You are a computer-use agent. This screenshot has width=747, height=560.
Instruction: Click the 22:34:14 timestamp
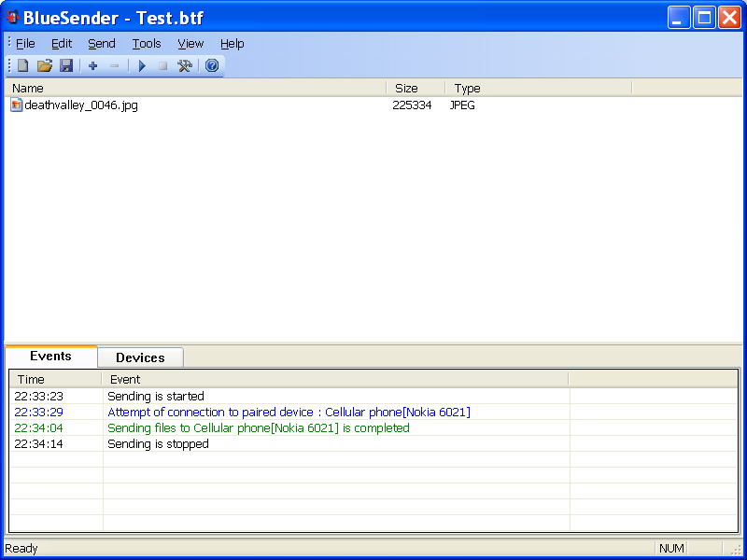[38, 444]
